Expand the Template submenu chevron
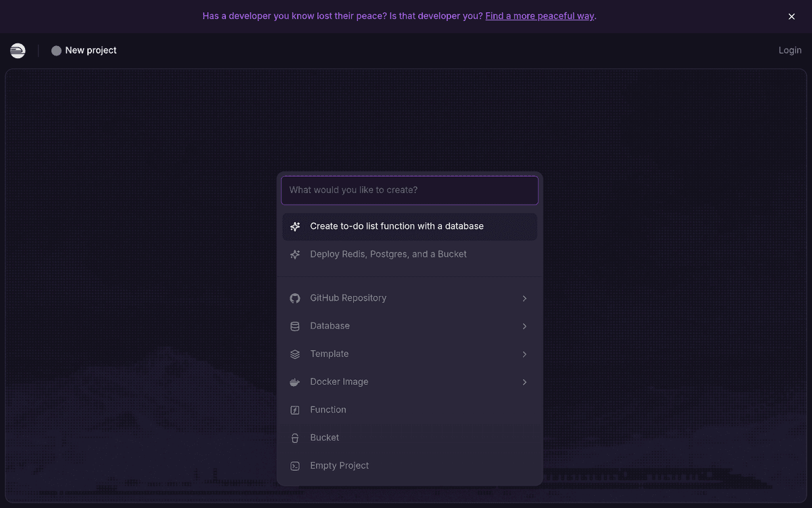This screenshot has height=508, width=812. tap(524, 354)
